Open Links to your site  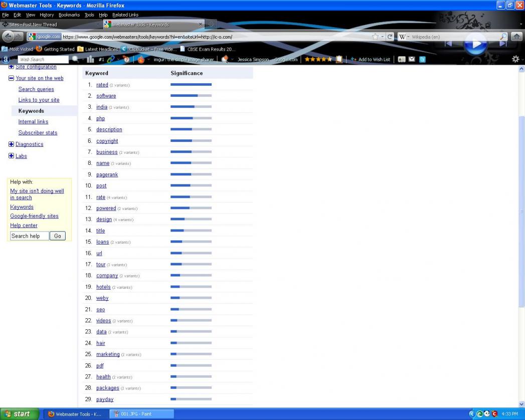[x=39, y=100]
